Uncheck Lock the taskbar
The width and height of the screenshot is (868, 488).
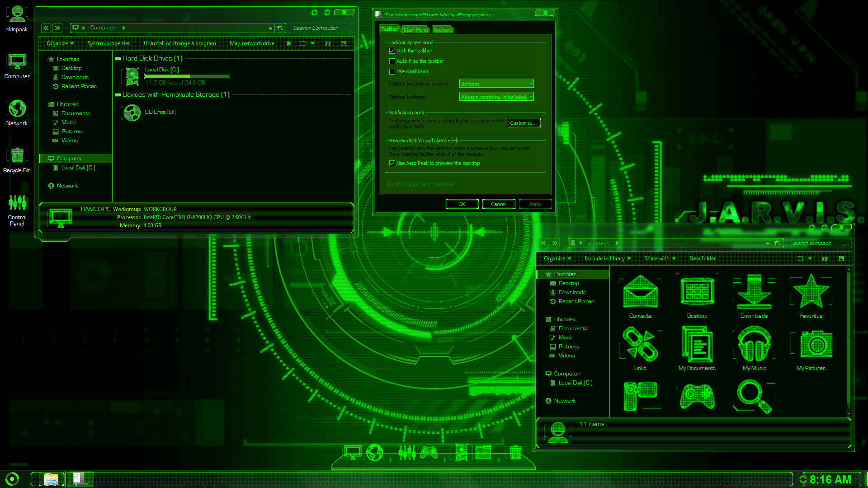click(x=392, y=51)
